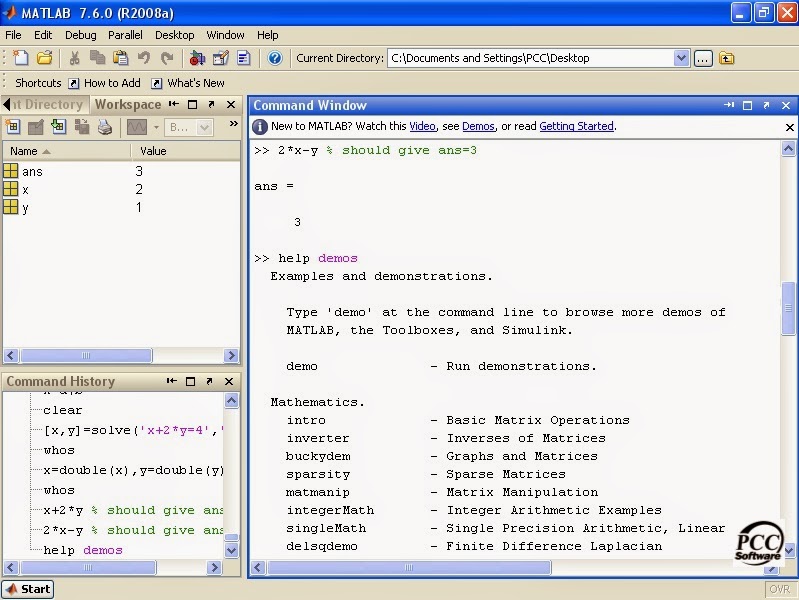
Task: Click Import data icon in Workspace toolbar
Action: (59, 126)
